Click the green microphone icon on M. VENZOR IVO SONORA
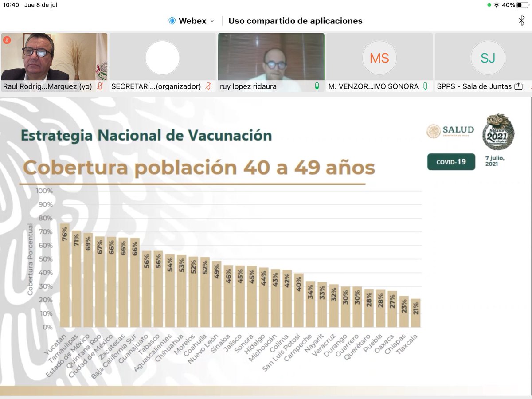 coord(425,86)
